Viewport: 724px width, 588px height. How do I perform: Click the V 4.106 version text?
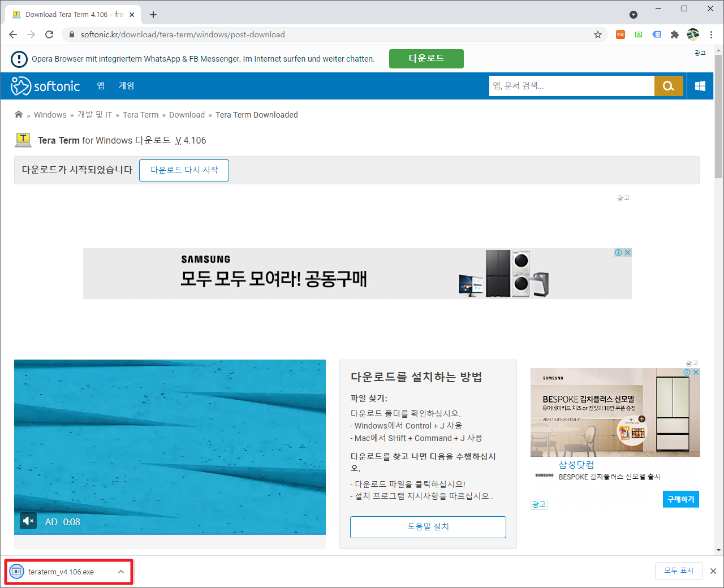(191, 140)
